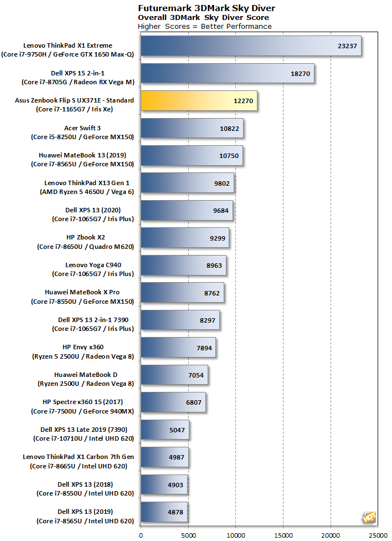Click the label Core i7-8650U / Quadro M620

click(x=85, y=247)
